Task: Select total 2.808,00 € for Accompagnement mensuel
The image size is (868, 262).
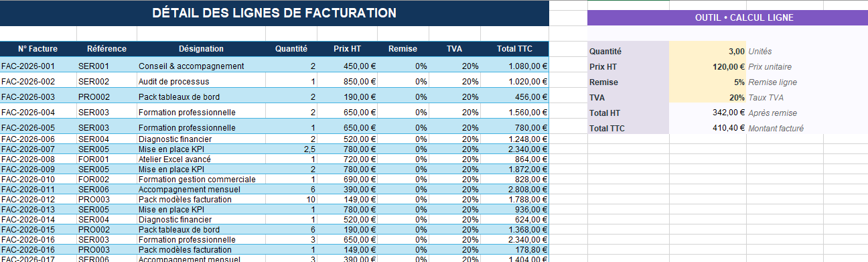Action: [x=515, y=190]
